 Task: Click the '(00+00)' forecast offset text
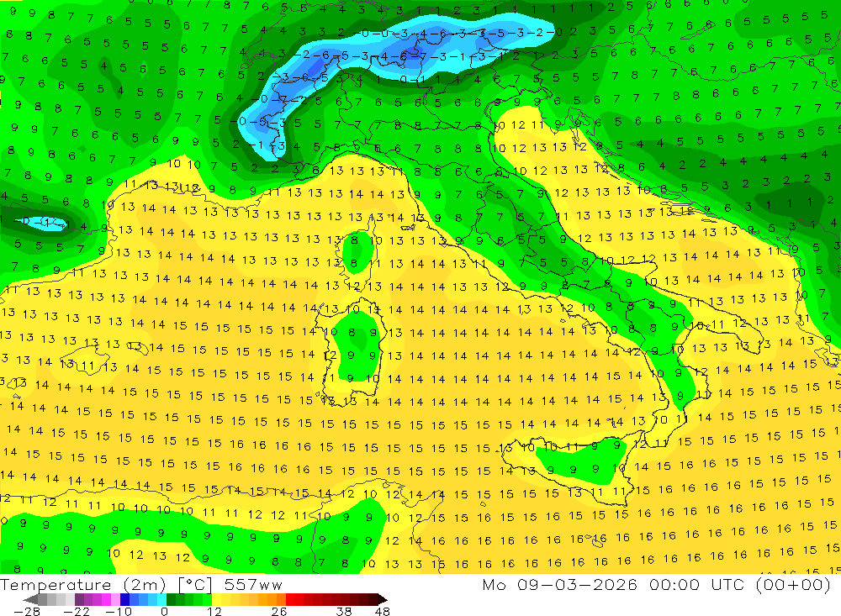(793, 584)
